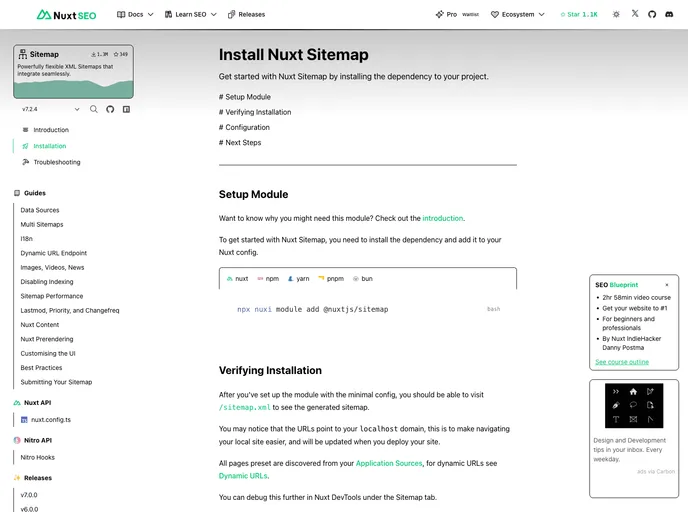Click the sidebar layout panel icon

click(x=126, y=109)
